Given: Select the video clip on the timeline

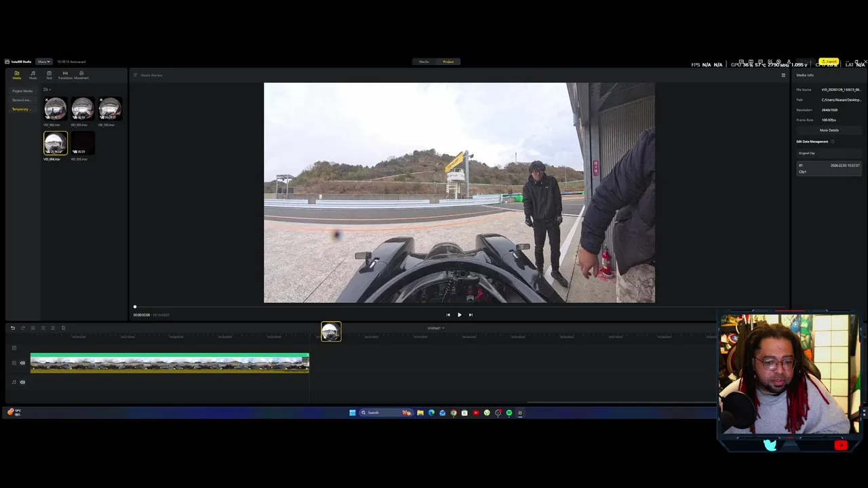Looking at the screenshot, I should (170, 363).
